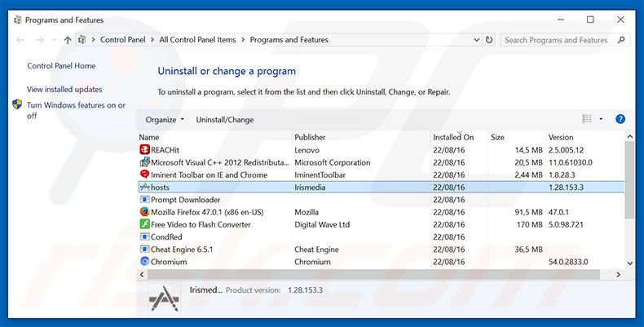Open the recent locations dropdown arrow
Image resolution: width=644 pixels, height=327 pixels.
tap(55, 40)
